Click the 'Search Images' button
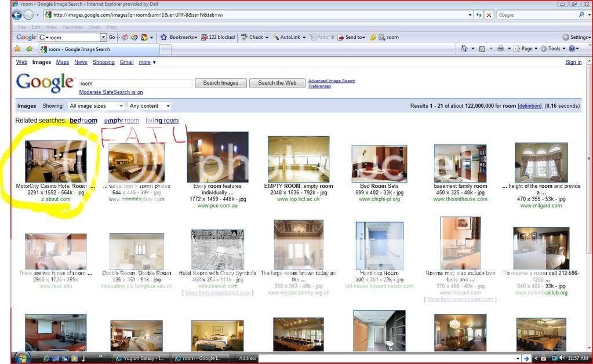The height and width of the screenshot is (364, 593). click(x=220, y=83)
